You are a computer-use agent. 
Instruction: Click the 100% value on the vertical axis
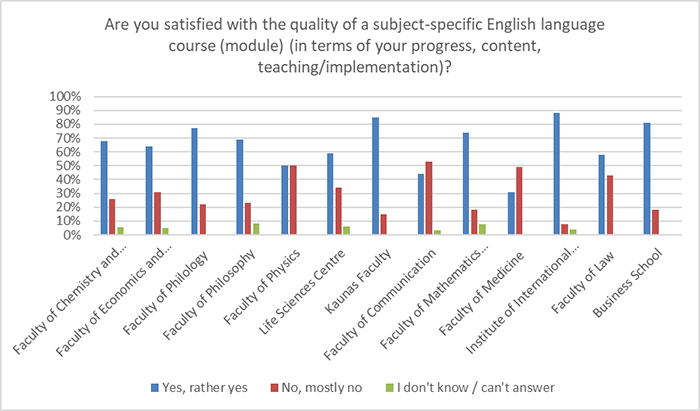pyautogui.click(x=64, y=97)
